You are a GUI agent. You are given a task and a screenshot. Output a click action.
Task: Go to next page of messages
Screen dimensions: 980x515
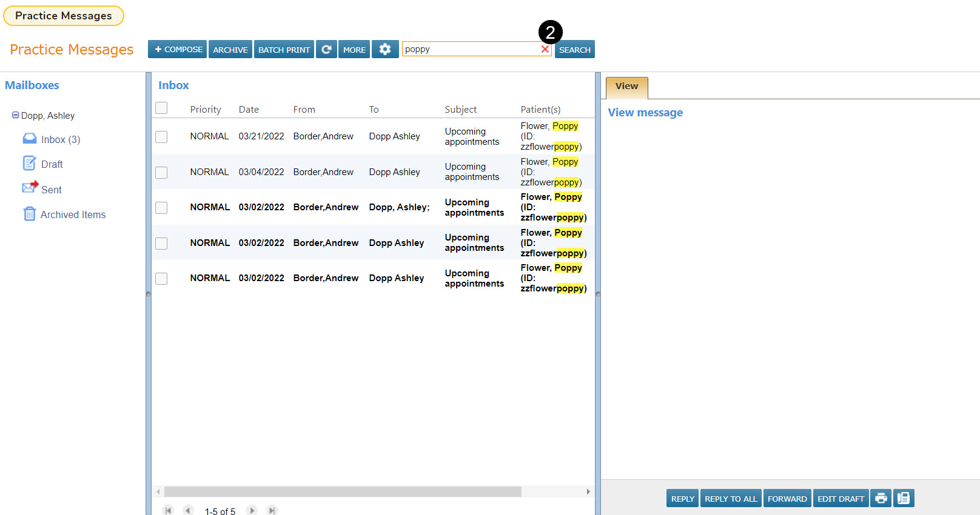click(252, 511)
